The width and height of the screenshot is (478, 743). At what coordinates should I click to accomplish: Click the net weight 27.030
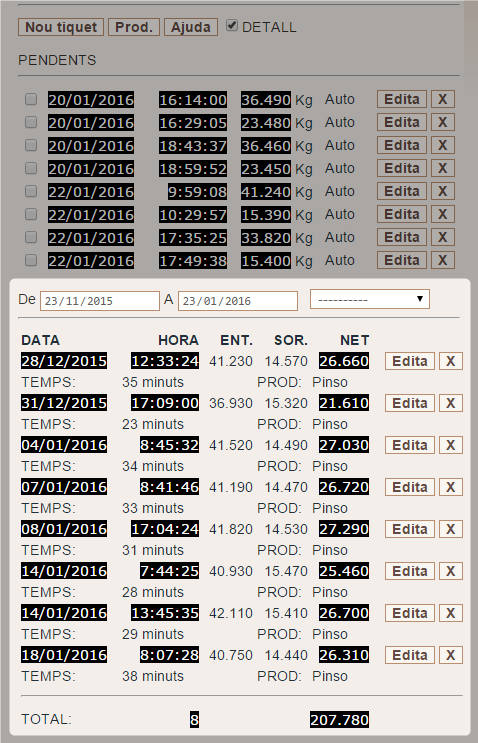coord(344,445)
